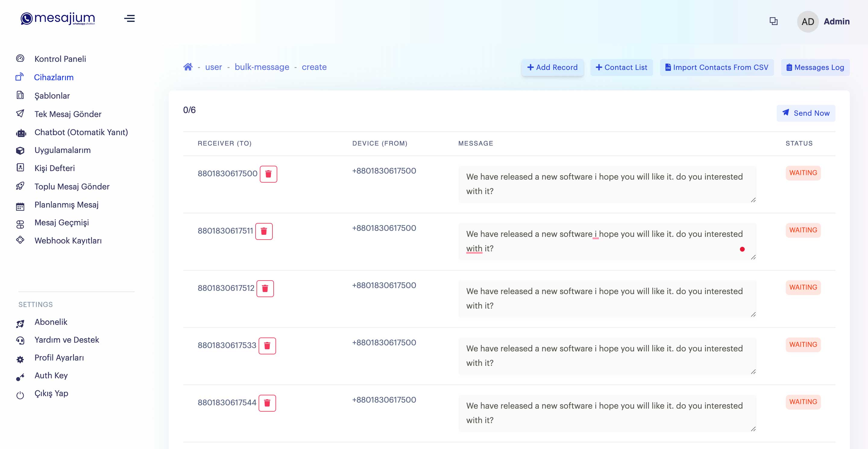
Task: Delete receiver 8801830617500 with trash icon
Action: point(268,174)
